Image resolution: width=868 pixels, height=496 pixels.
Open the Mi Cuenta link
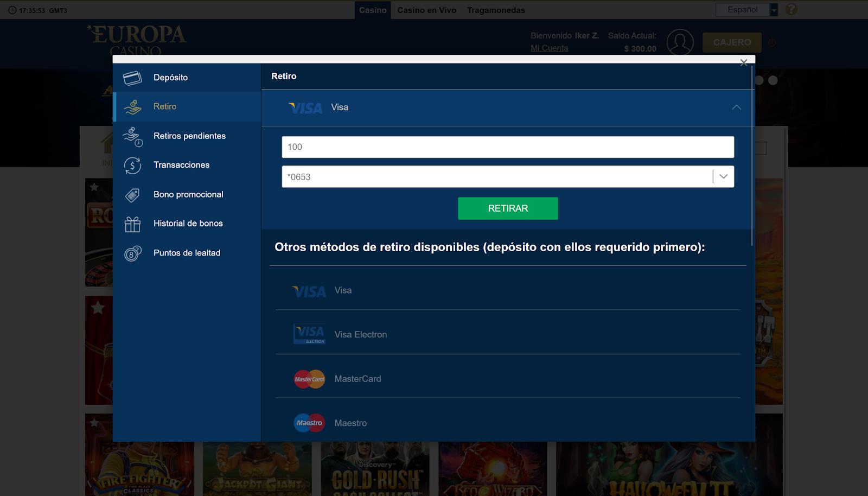tap(550, 48)
